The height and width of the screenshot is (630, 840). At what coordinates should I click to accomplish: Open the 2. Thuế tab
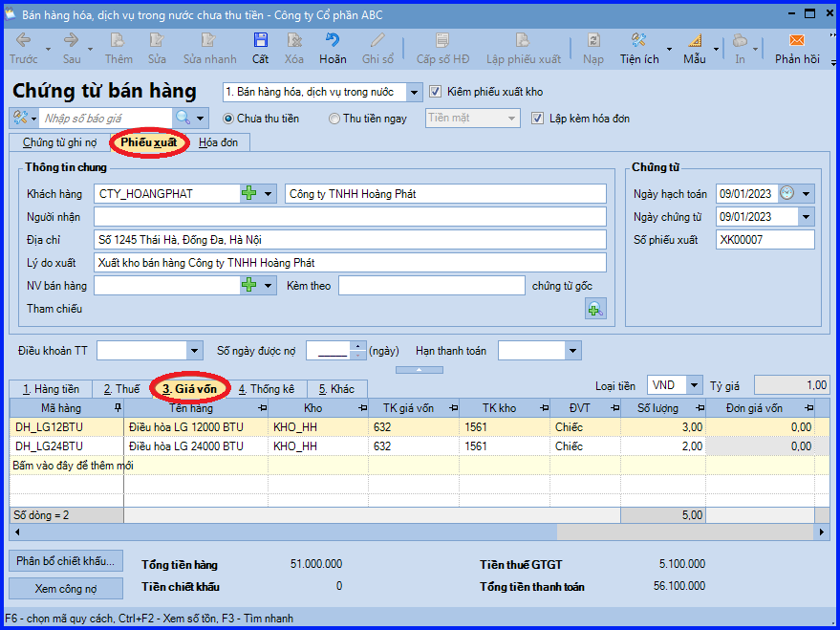pos(121,389)
